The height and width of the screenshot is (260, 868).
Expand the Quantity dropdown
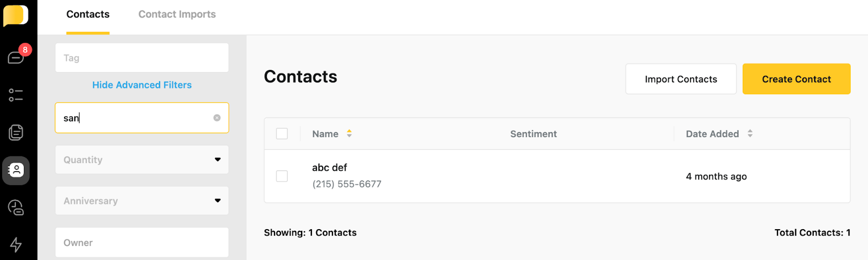pyautogui.click(x=142, y=160)
